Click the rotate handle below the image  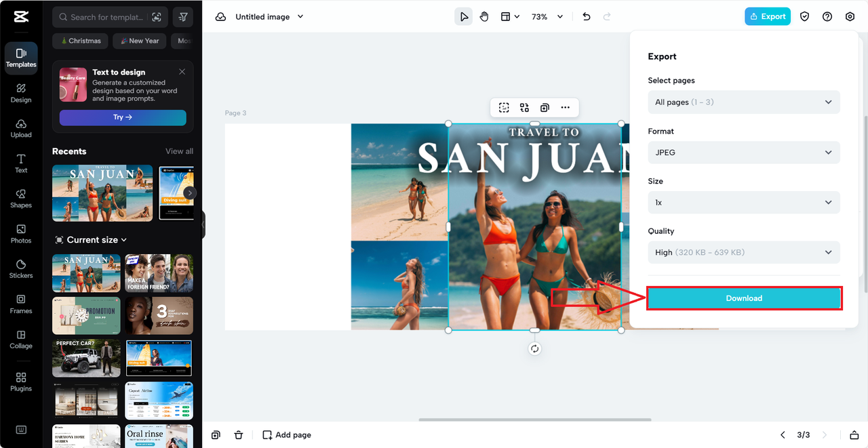[535, 348]
